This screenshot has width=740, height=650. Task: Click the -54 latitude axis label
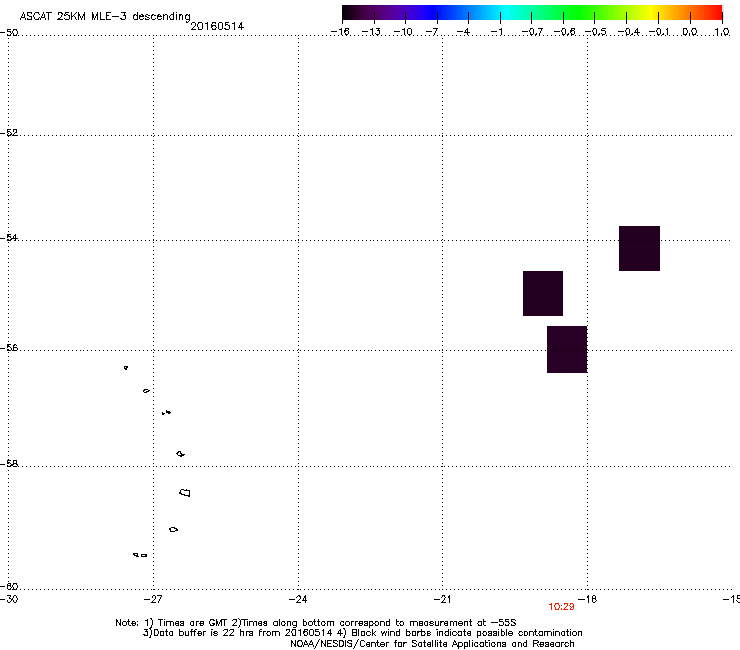point(9,237)
